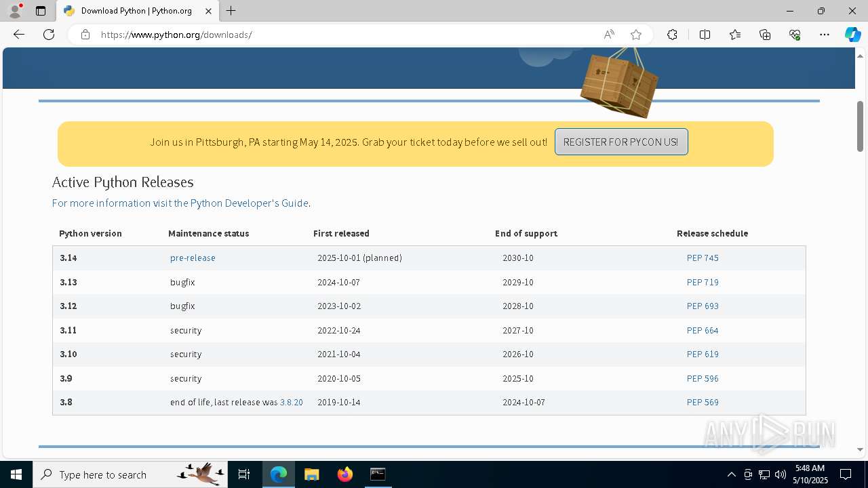This screenshot has height=488, width=868.
Task: Add page to favorites star icon
Action: tap(636, 35)
